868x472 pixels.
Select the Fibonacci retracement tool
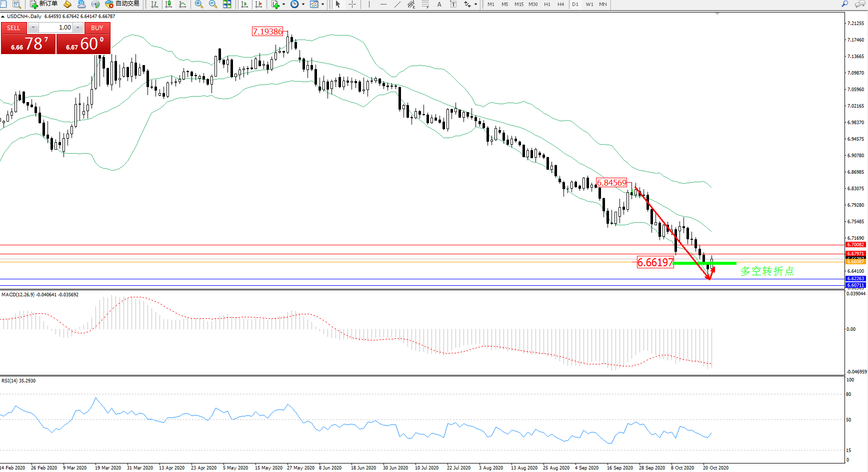point(425,5)
